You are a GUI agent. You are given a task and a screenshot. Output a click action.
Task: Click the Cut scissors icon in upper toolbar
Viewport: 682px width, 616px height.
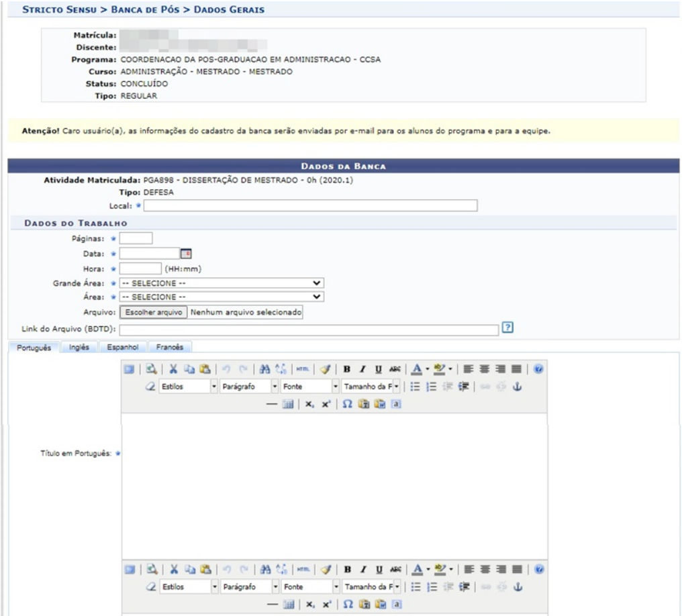click(173, 369)
